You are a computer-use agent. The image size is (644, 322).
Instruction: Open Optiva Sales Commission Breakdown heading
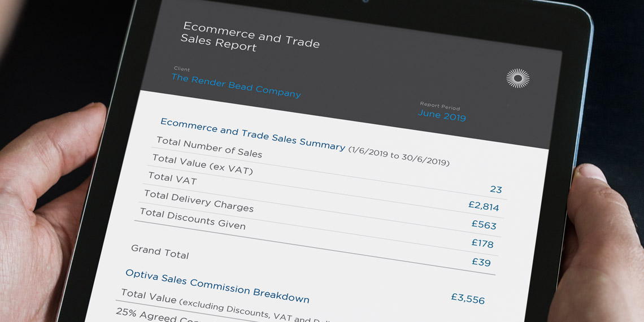point(217,286)
